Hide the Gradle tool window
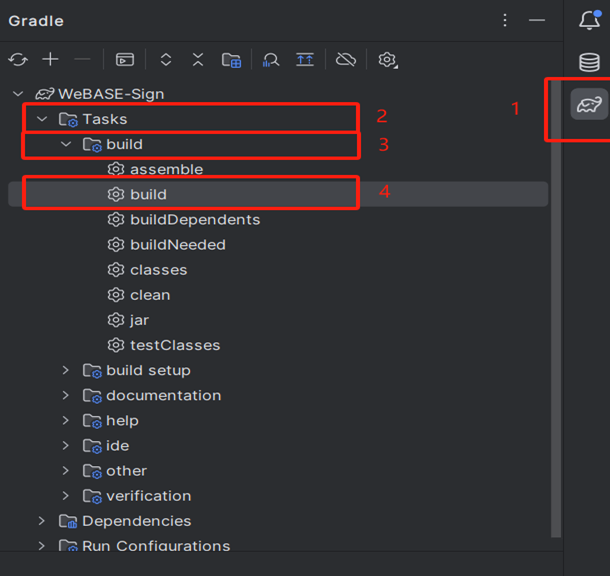 point(537,20)
